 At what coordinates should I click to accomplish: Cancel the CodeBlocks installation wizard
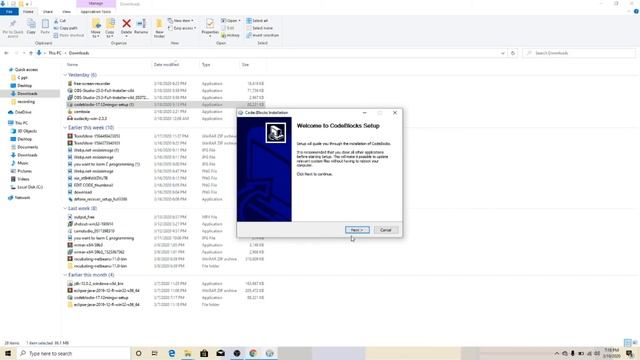point(386,230)
